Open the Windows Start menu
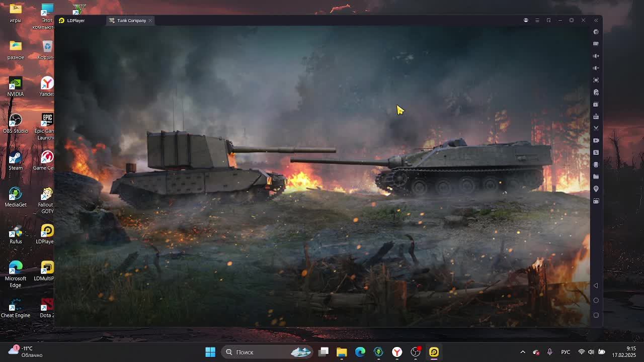This screenshot has height=362, width=644. [210, 352]
